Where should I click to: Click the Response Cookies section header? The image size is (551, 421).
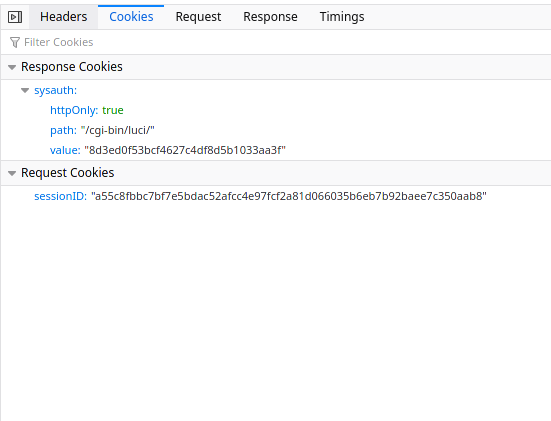tap(276, 67)
